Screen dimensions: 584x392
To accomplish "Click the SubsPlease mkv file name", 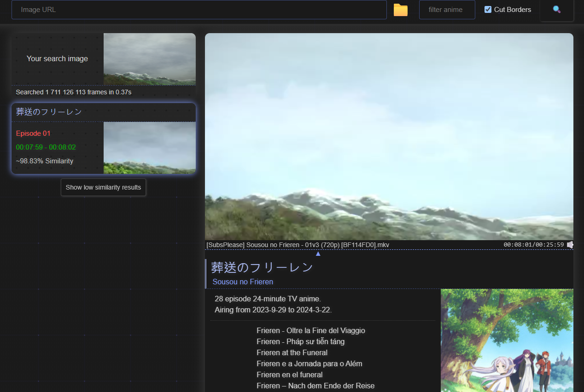I will click(298, 245).
